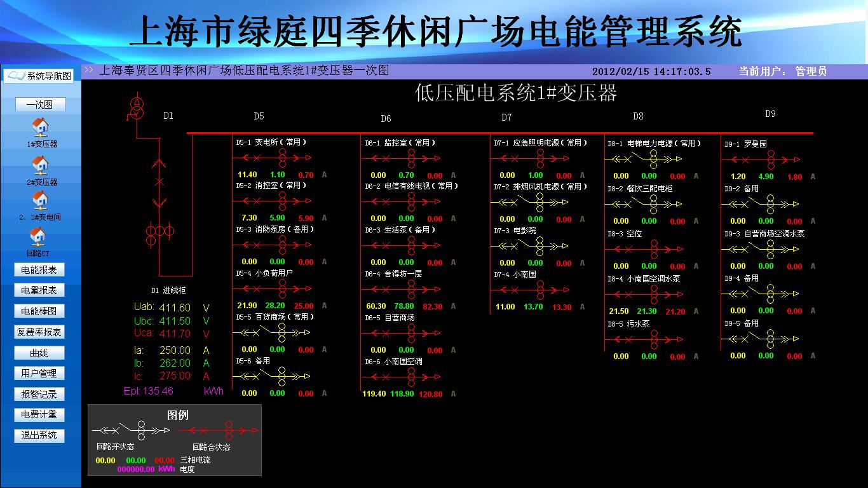Click the Epl energy reading 135.46
The image size is (868, 488).
coord(158,391)
